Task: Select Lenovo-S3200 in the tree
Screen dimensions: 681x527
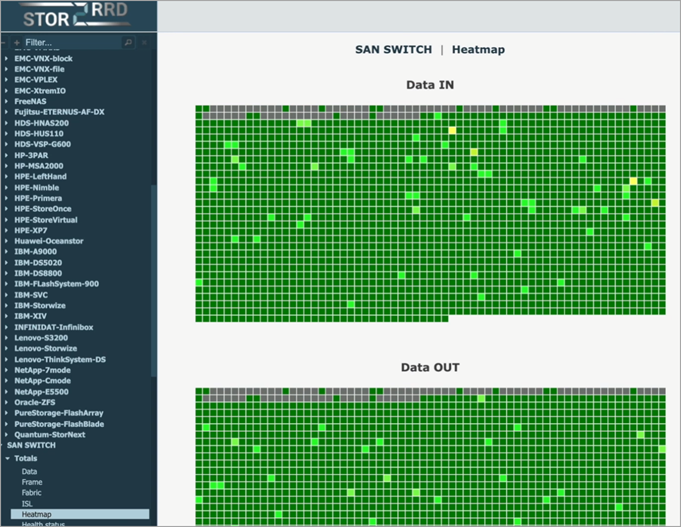Action: point(41,338)
